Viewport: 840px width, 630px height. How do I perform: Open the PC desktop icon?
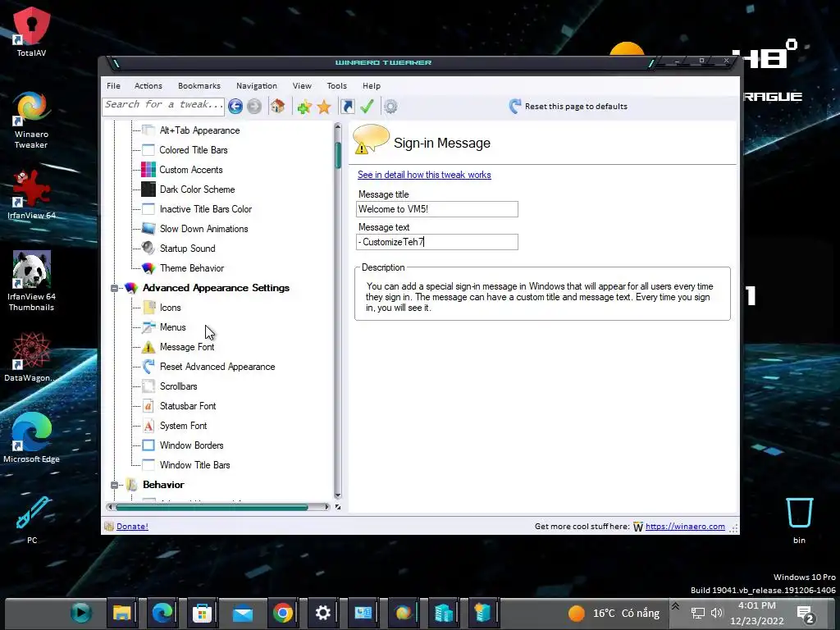[x=32, y=519]
